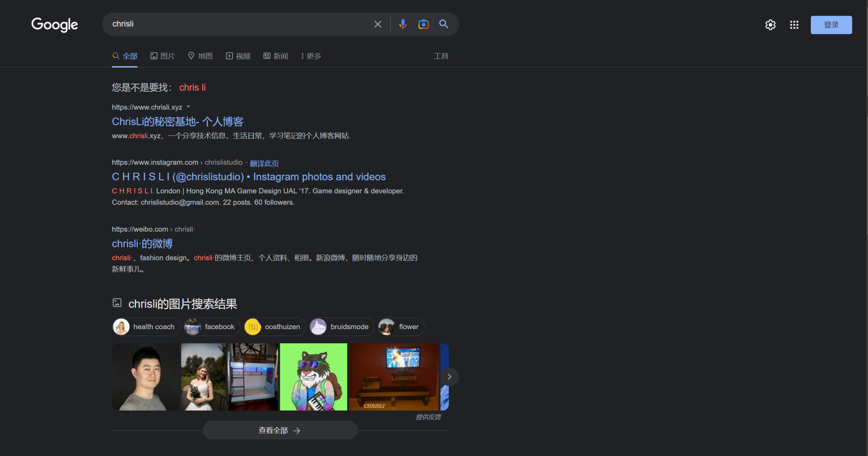Expand the 更多 menu
Image resolution: width=868 pixels, height=456 pixels.
click(x=311, y=56)
